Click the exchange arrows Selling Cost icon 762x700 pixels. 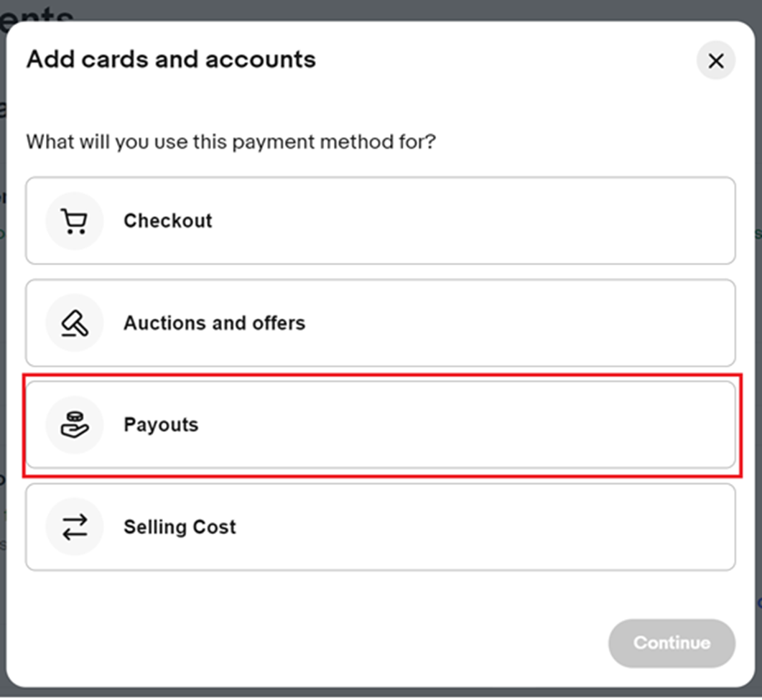pyautogui.click(x=75, y=527)
